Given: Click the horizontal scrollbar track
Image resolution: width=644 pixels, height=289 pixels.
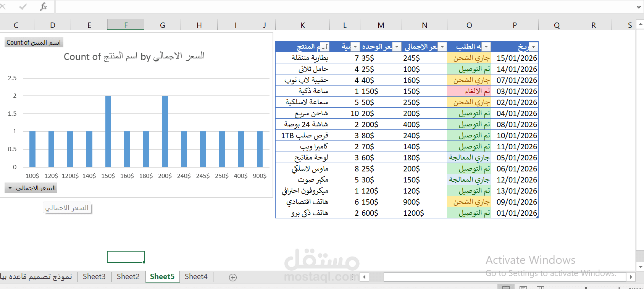Looking at the screenshot, I should pos(505,277).
